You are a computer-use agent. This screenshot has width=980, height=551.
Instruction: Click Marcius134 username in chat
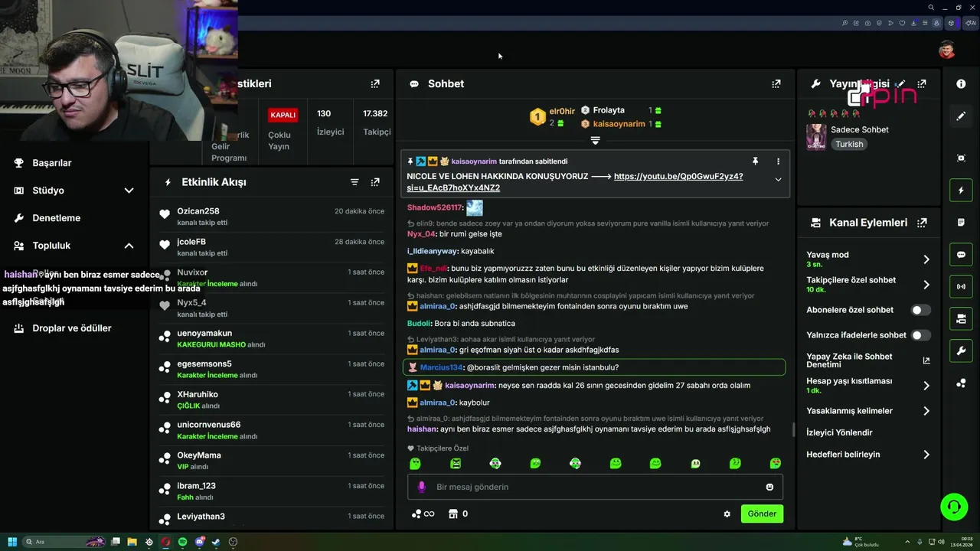pos(442,367)
